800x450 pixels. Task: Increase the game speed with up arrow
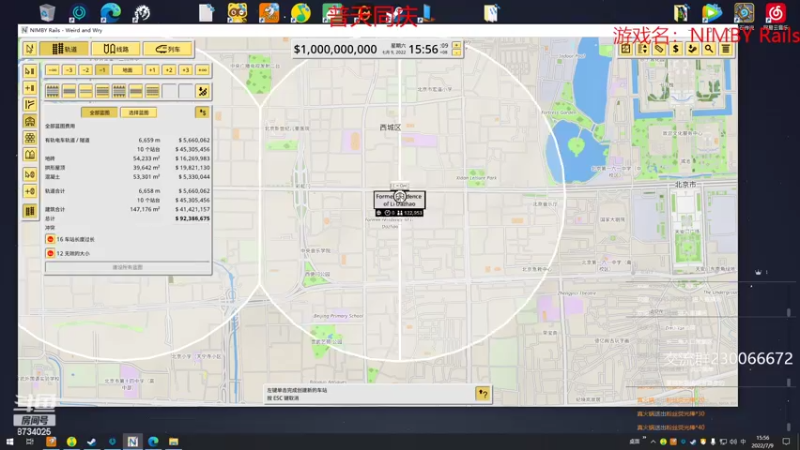click(x=456, y=45)
